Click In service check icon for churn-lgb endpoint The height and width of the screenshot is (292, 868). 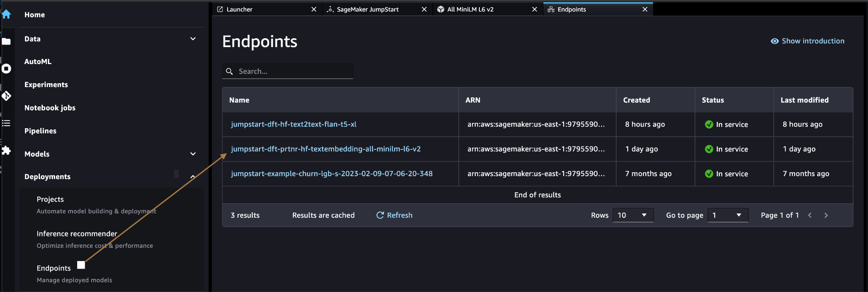pyautogui.click(x=709, y=174)
